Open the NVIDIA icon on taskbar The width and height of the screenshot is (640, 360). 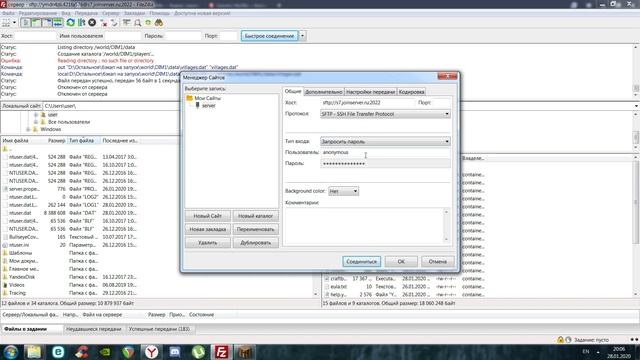(x=105, y=352)
